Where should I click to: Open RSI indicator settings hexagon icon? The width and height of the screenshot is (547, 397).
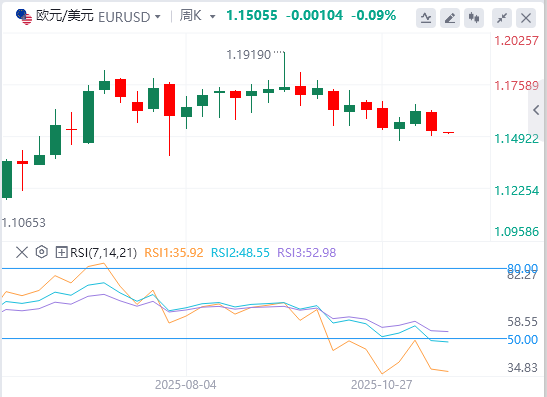coord(42,252)
